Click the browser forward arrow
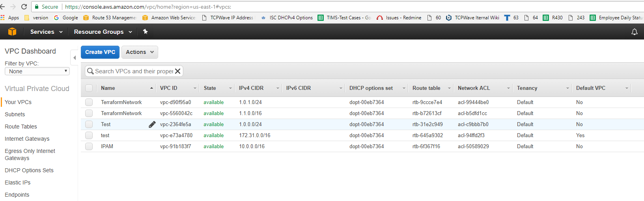The image size is (644, 201). coord(13,7)
